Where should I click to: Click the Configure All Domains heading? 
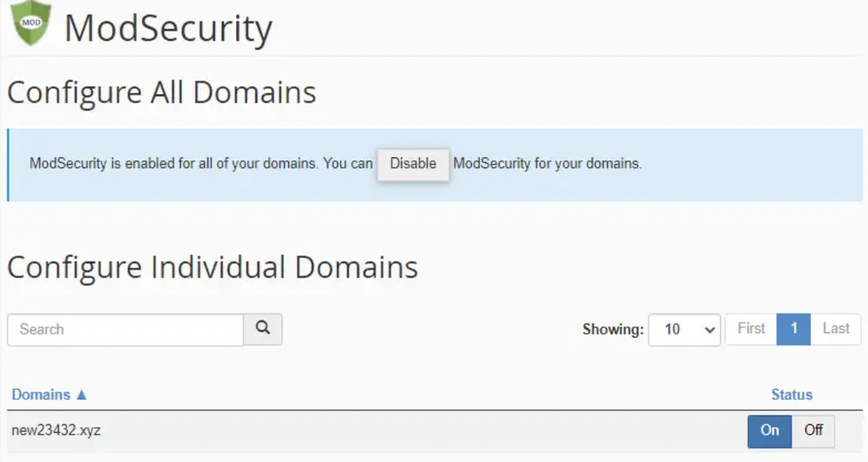162,93
